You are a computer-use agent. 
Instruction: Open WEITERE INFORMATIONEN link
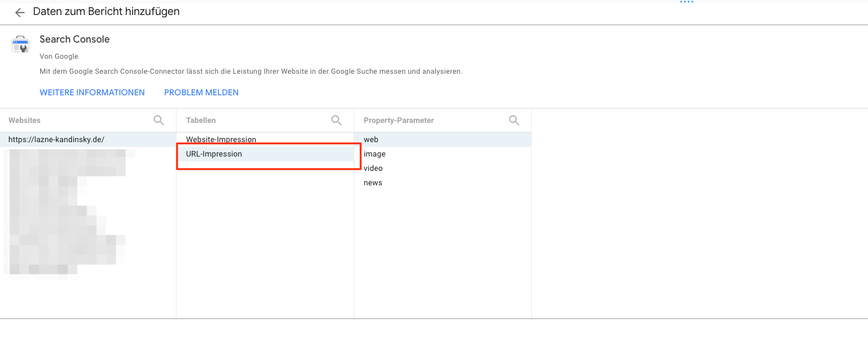click(x=92, y=92)
